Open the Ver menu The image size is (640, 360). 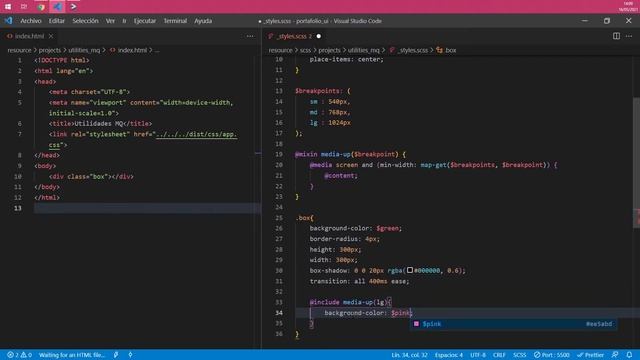click(110, 21)
